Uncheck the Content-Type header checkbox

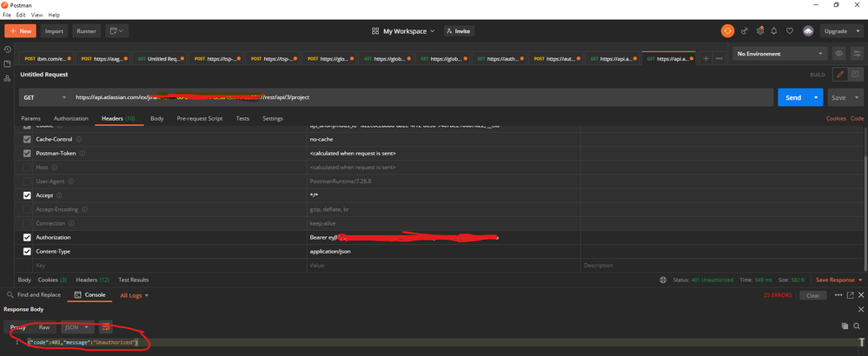(x=27, y=252)
